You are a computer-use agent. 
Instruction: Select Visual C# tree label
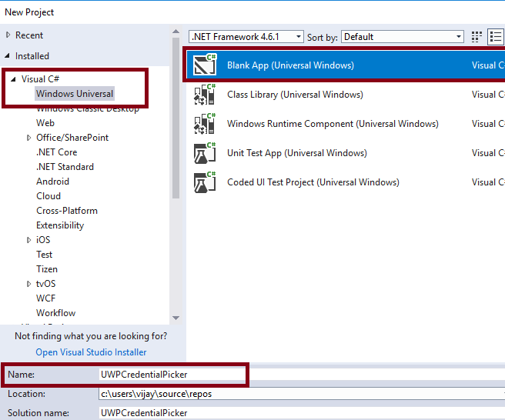click(x=40, y=79)
